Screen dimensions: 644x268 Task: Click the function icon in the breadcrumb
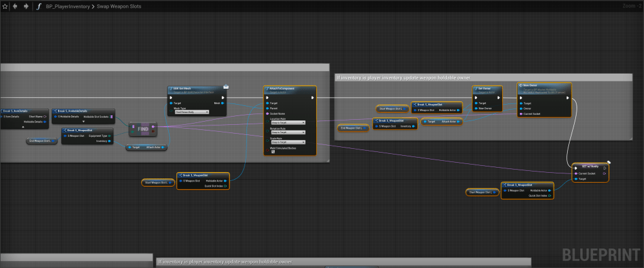39,6
